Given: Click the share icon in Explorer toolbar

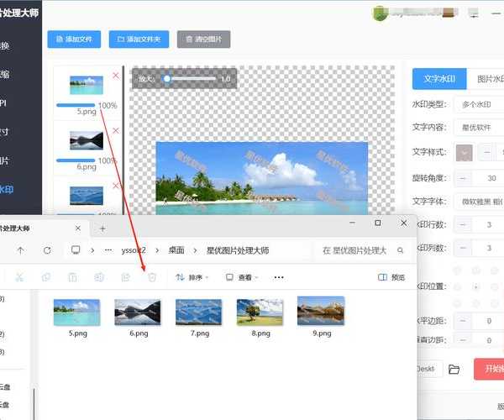Looking at the screenshot, I should click(126, 277).
